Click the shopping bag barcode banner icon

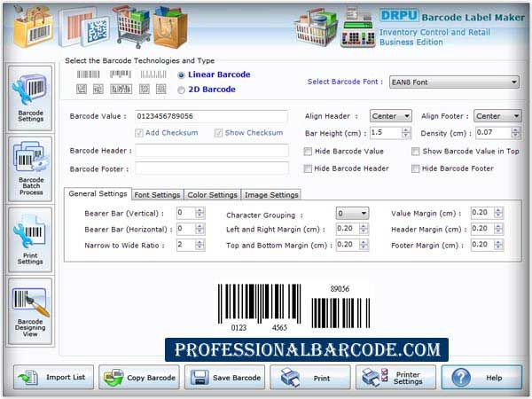(34, 27)
